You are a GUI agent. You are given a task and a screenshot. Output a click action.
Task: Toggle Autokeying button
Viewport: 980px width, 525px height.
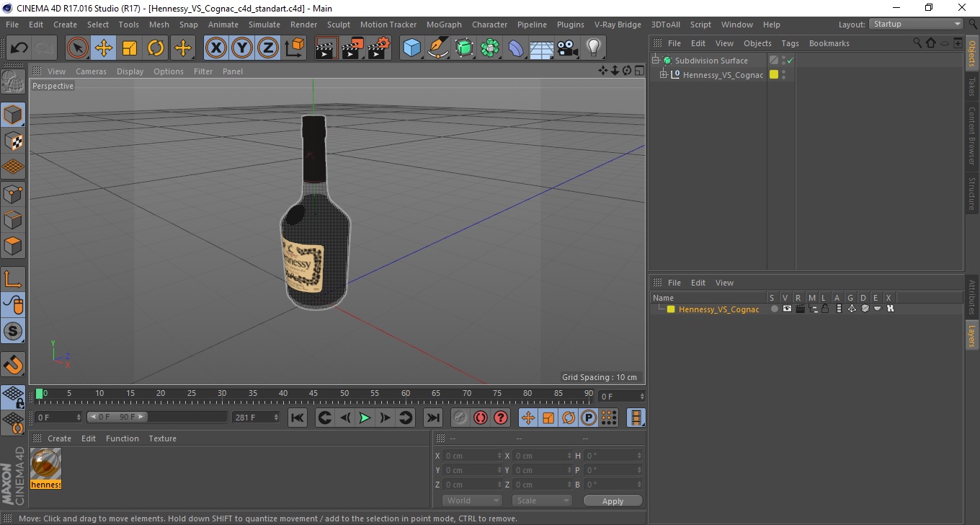tap(481, 418)
